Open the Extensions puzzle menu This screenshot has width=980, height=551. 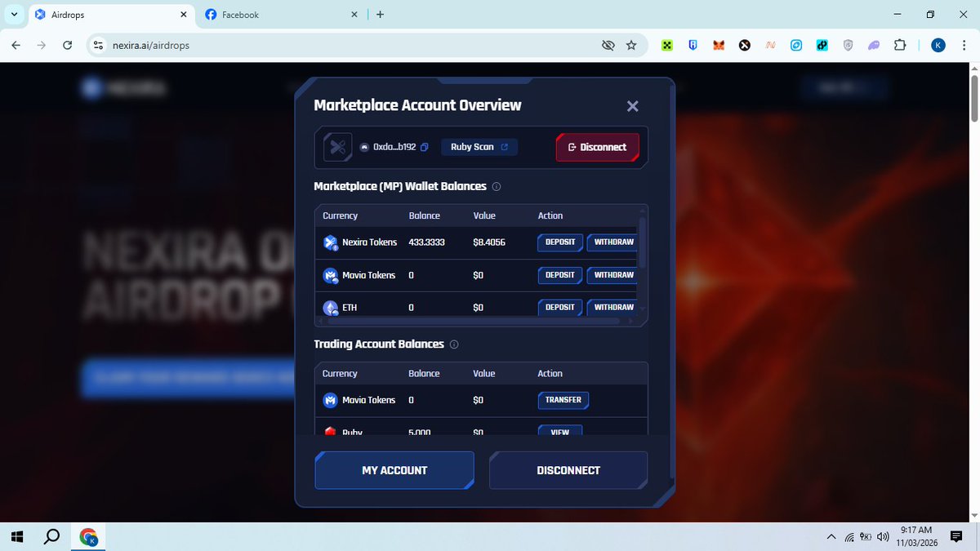pyautogui.click(x=900, y=46)
